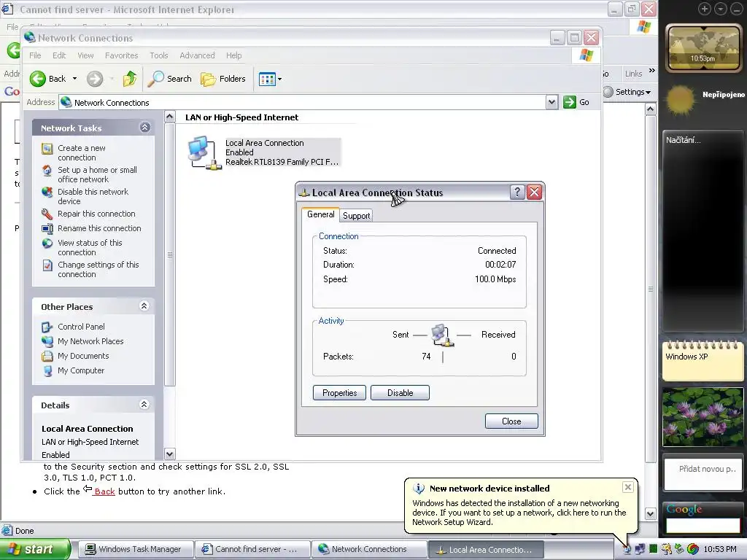Click Repair this connection wrench icon
The height and width of the screenshot is (560, 747).
[47, 214]
